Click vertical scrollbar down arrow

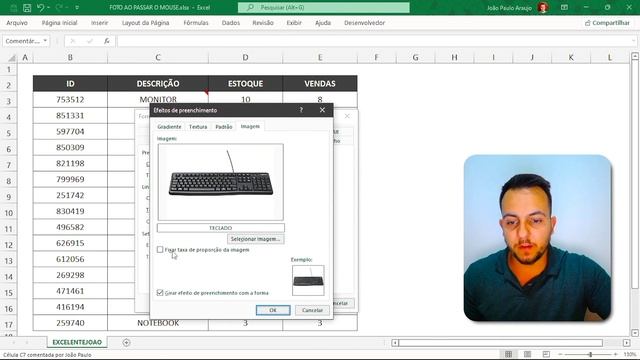(635, 333)
